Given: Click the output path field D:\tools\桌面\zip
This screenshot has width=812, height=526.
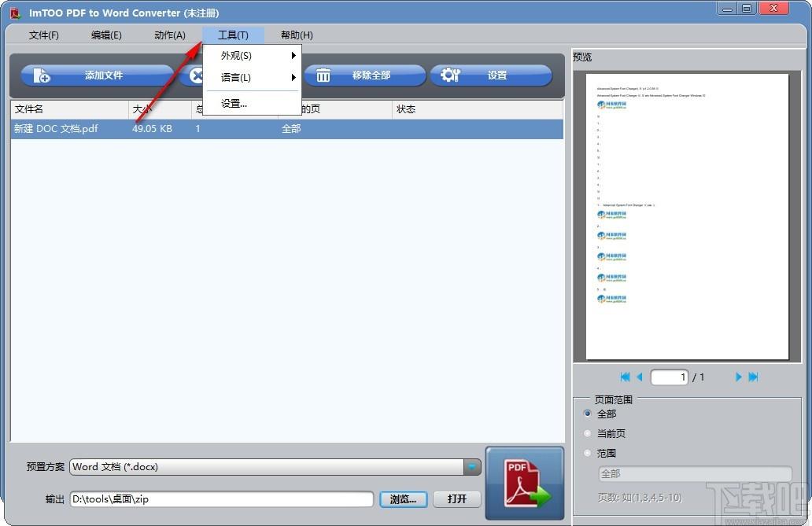Looking at the screenshot, I should [222, 499].
